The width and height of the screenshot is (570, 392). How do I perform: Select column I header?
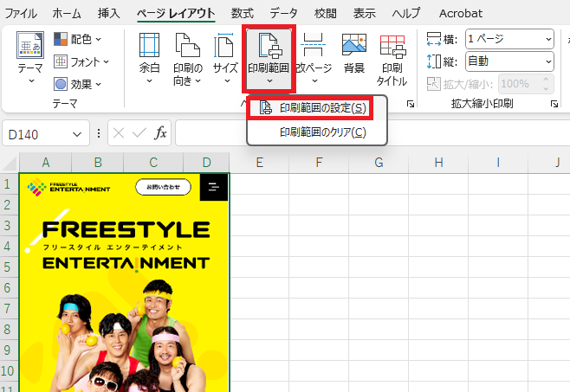(498, 163)
